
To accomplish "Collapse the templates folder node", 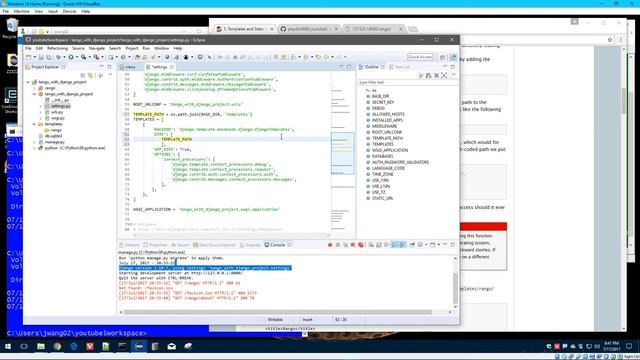I will click(34, 124).
